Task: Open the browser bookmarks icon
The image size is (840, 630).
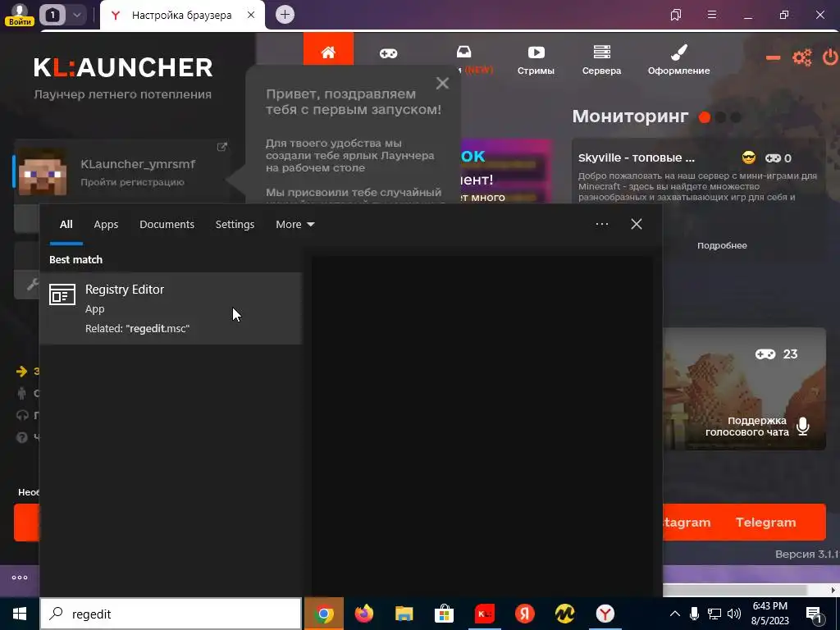Action: (676, 15)
